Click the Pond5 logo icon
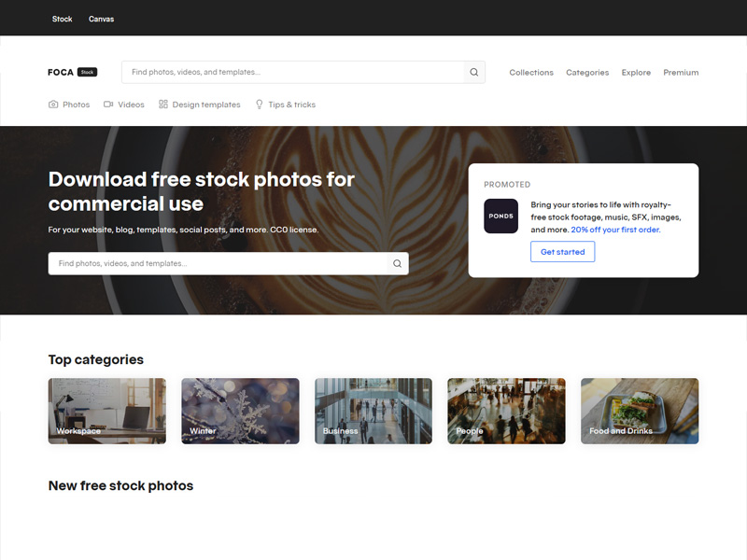Image resolution: width=747 pixels, height=560 pixels. (500, 216)
